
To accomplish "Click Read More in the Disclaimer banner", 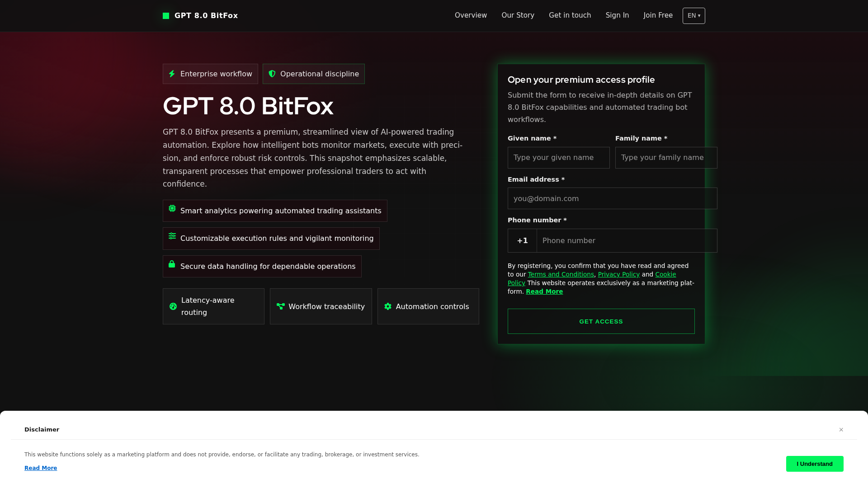I will (x=41, y=468).
